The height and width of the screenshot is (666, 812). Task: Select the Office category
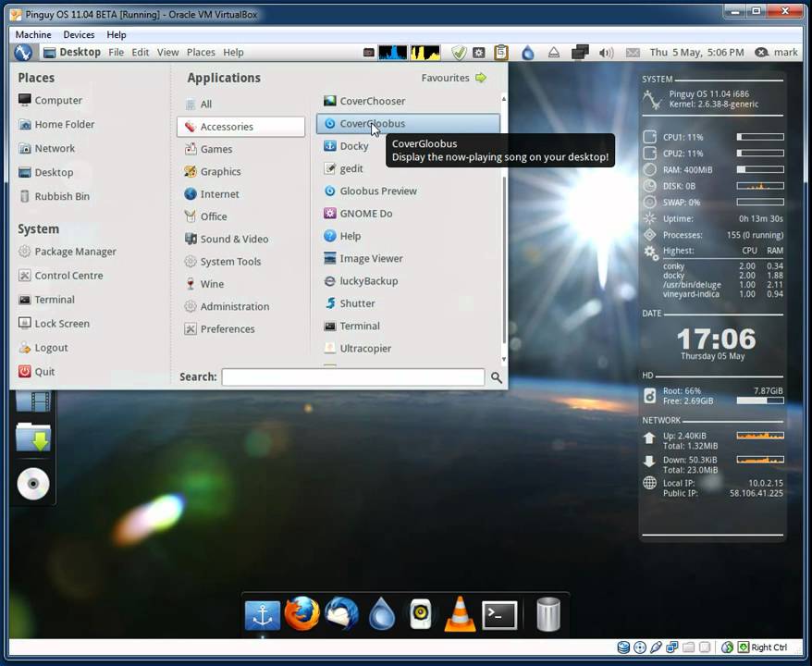(240, 216)
